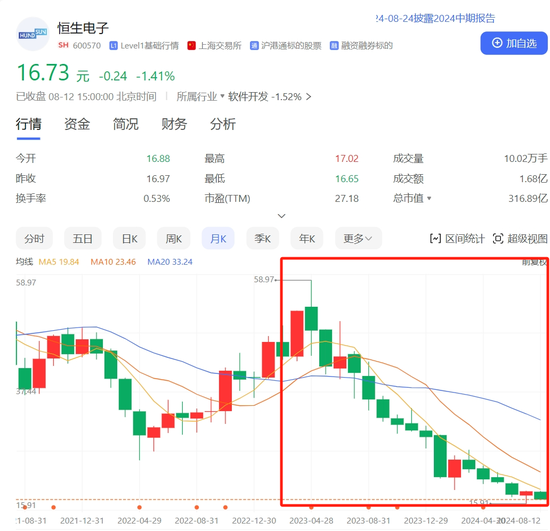The image size is (550, 531).
Task: Select the 五日 chart period
Action: click(83, 238)
